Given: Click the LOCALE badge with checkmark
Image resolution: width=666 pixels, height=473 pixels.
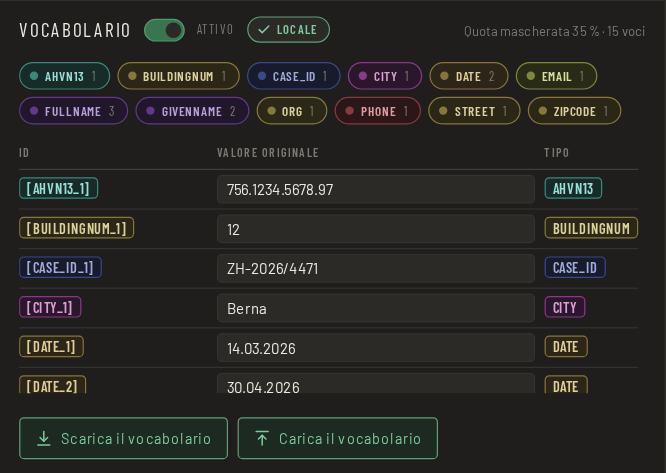Looking at the screenshot, I should click(288, 30).
